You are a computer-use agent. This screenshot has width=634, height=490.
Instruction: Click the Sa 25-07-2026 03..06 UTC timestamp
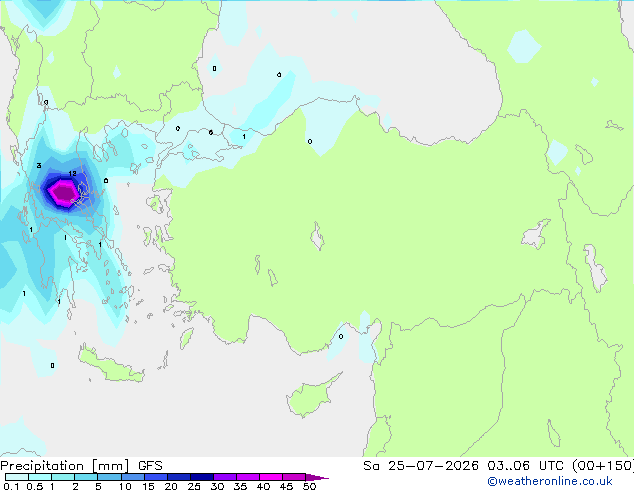click(499, 466)
